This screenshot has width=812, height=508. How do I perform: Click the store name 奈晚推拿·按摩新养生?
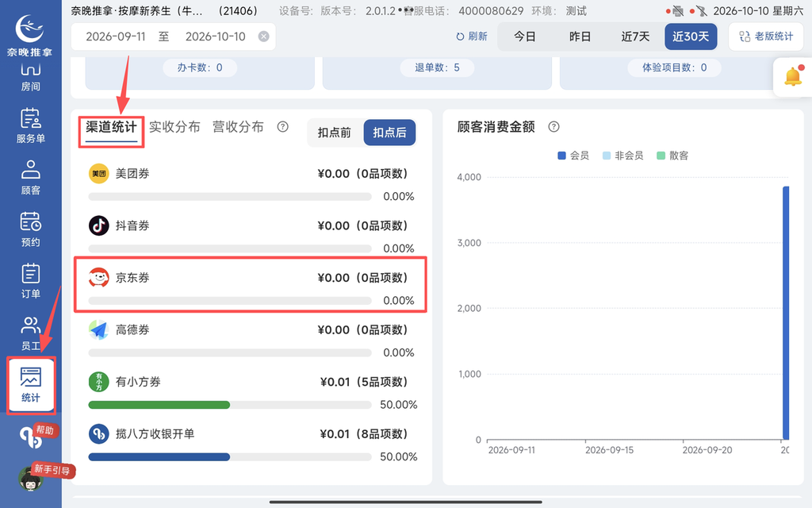coord(137,11)
